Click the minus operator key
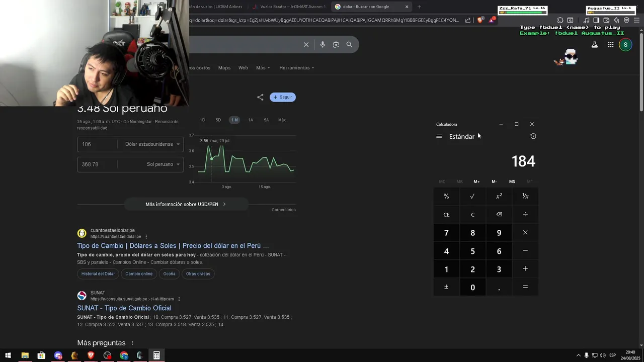 (525, 250)
